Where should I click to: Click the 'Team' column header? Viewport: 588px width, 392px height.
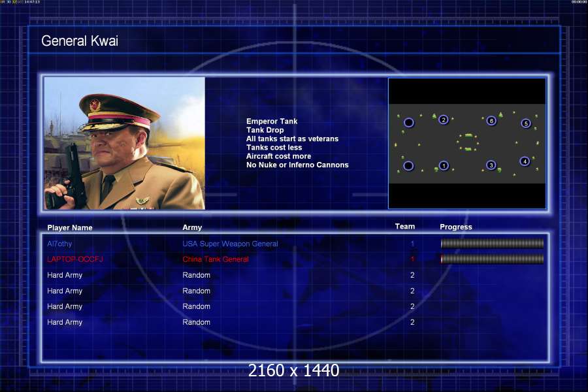405,226
